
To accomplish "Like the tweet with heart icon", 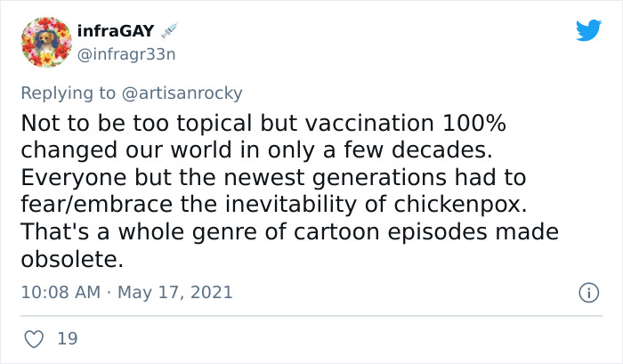I will [35, 339].
